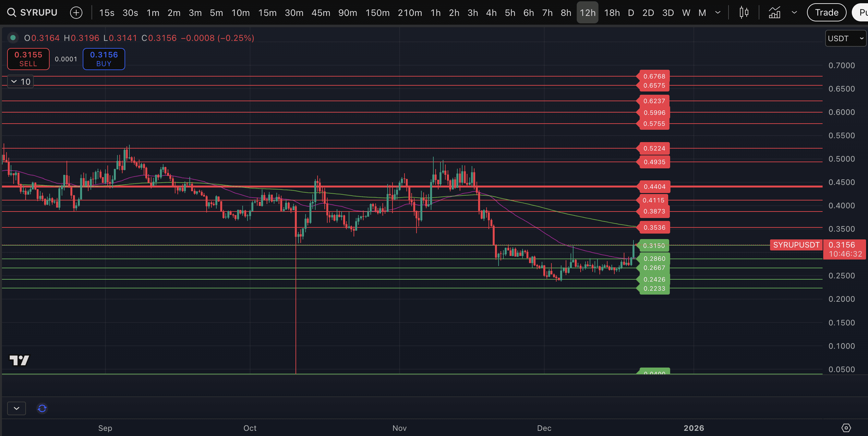Expand the bottom panel chevron button

(16, 408)
